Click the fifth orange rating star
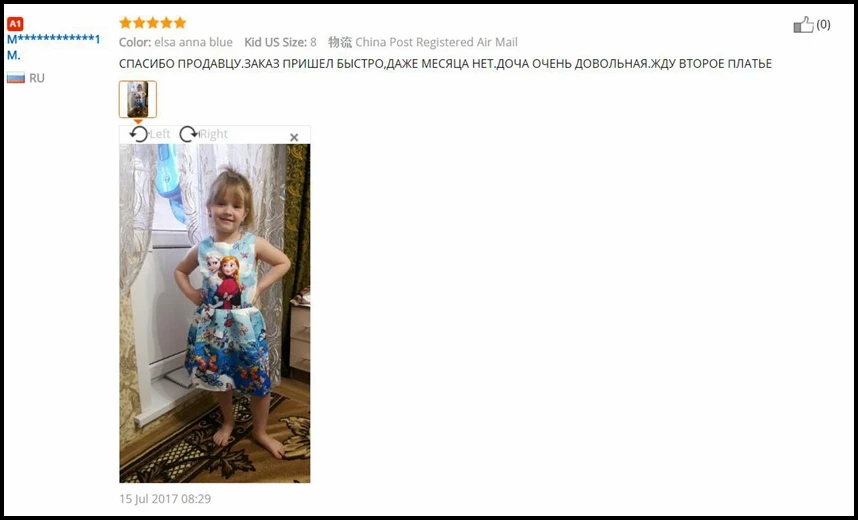 pos(180,22)
